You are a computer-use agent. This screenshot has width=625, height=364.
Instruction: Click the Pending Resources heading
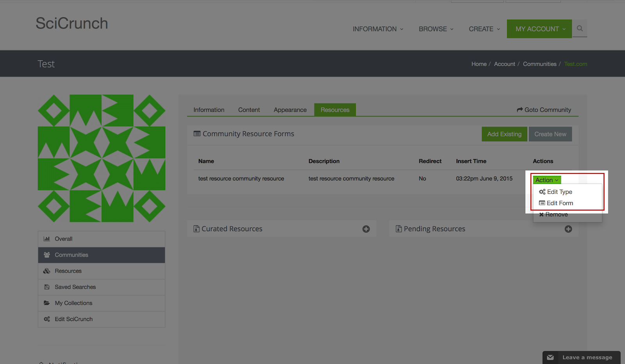click(x=434, y=229)
